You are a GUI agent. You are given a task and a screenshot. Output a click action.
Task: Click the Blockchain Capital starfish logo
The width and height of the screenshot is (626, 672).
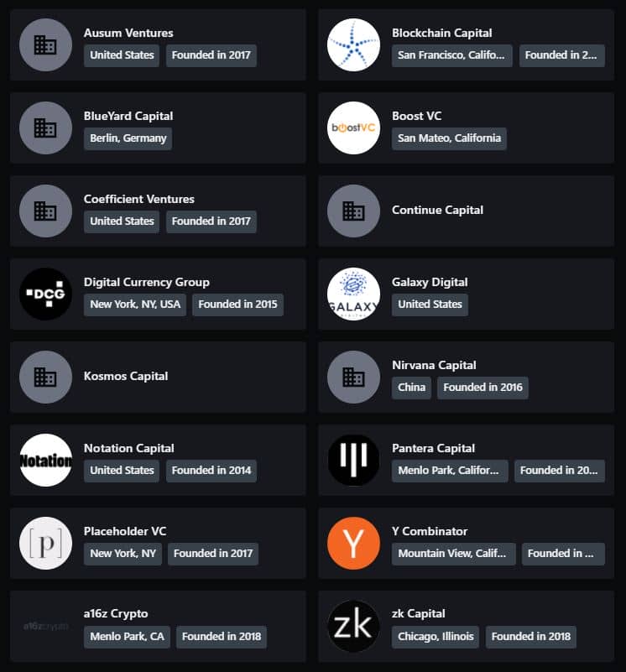click(x=353, y=44)
